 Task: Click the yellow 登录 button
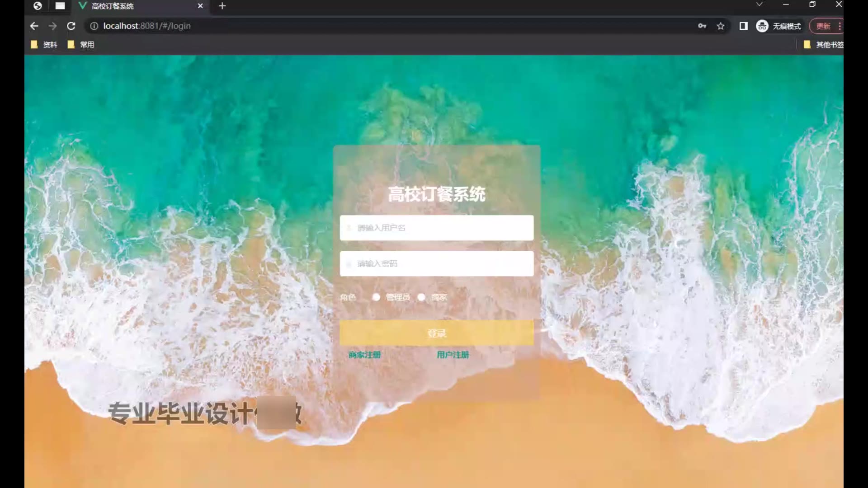click(436, 333)
